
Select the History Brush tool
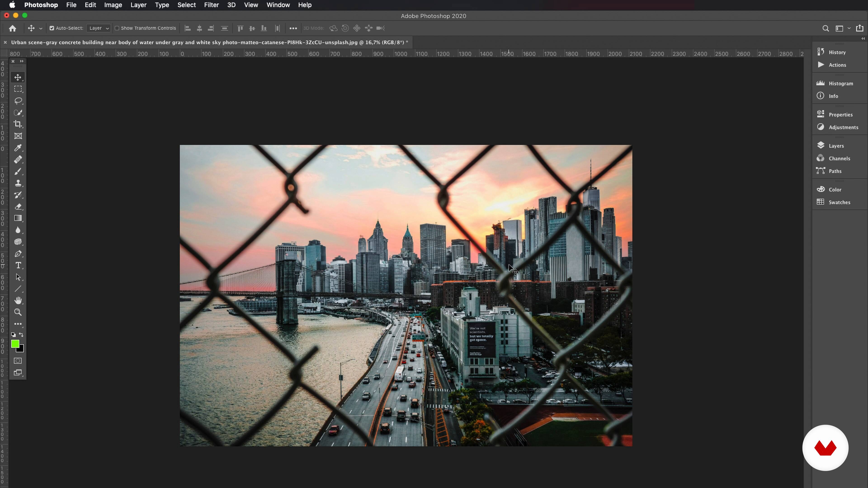(18, 195)
